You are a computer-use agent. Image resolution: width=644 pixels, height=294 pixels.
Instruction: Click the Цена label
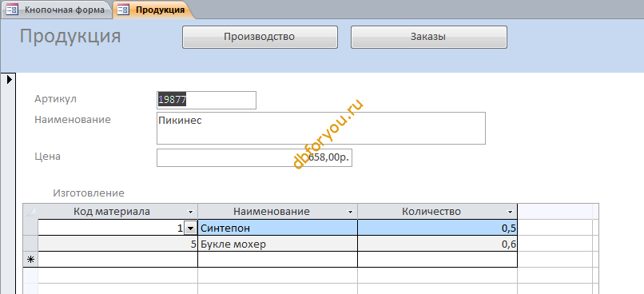click(48, 157)
